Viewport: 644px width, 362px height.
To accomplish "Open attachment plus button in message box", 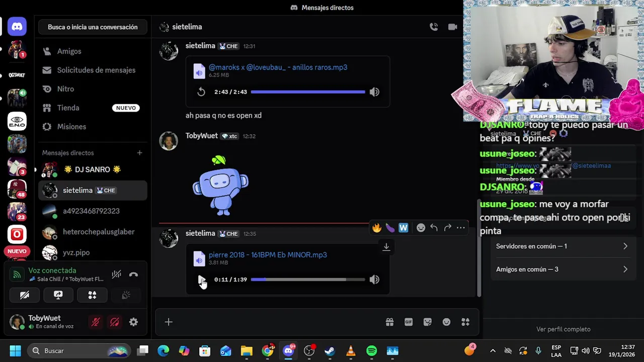I will tap(169, 322).
